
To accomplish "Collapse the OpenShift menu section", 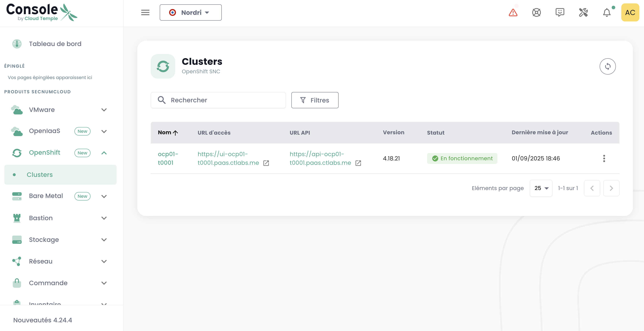I will (104, 153).
